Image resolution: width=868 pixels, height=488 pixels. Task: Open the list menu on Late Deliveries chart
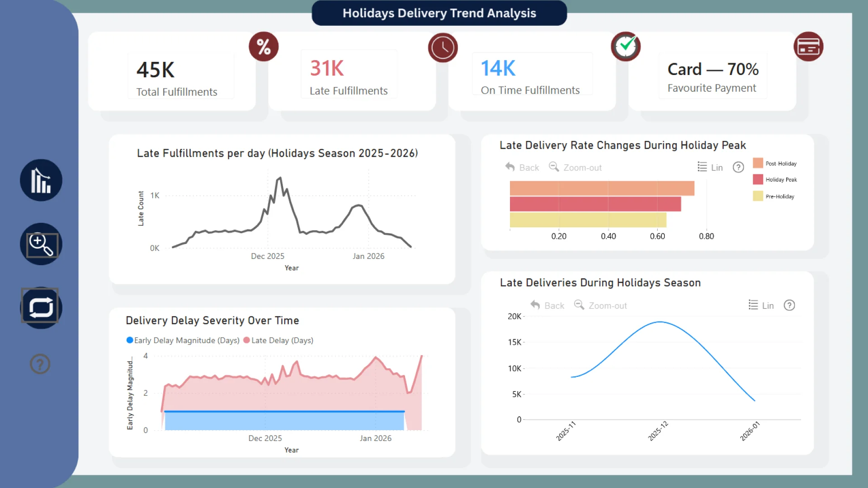pos(752,305)
